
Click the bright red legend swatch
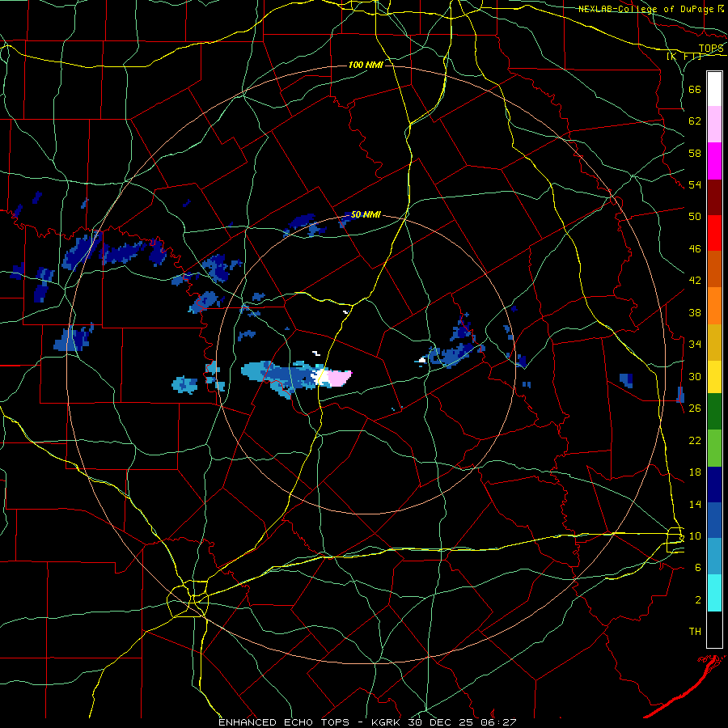click(714, 233)
